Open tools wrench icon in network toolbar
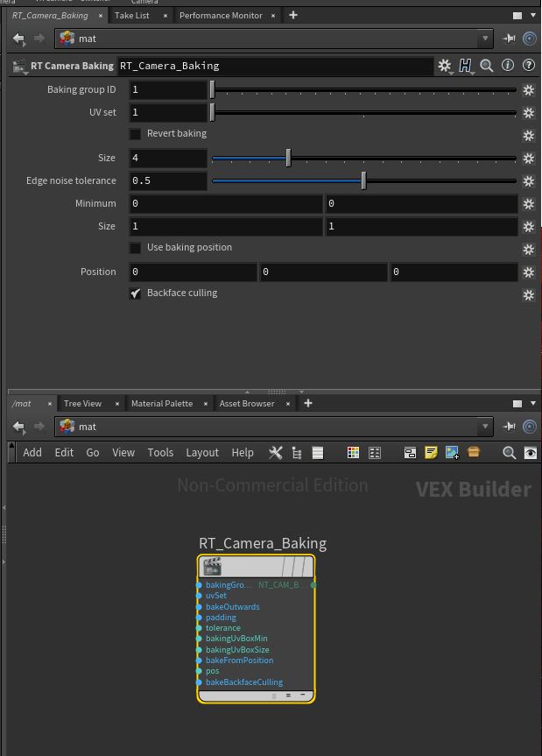This screenshot has width=542, height=756. (x=276, y=452)
